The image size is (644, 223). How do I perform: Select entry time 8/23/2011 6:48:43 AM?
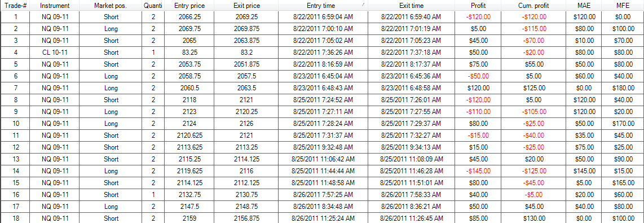(323, 88)
